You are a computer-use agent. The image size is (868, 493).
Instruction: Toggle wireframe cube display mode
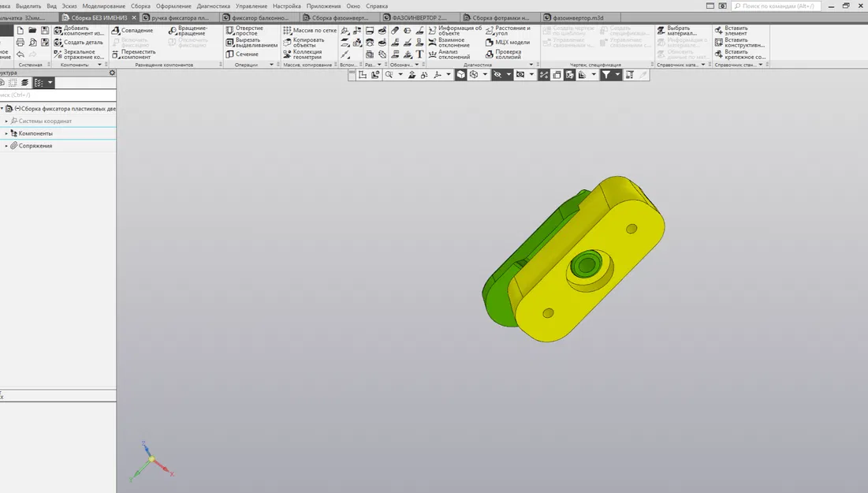[x=474, y=75]
